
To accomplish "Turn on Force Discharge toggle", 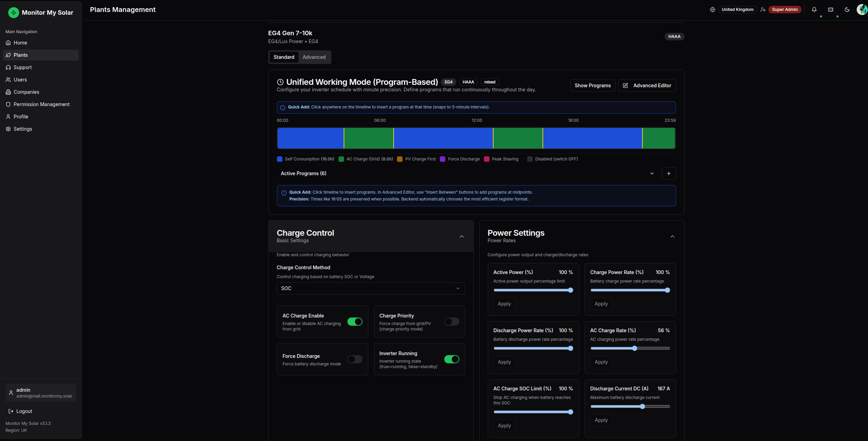I will click(355, 359).
